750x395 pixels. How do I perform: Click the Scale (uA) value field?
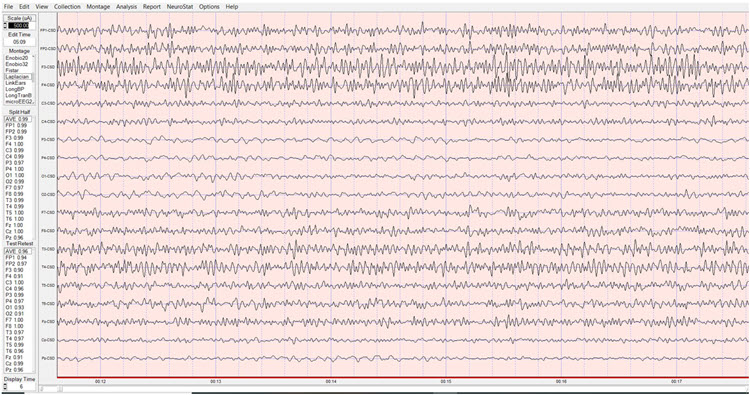(x=21, y=25)
